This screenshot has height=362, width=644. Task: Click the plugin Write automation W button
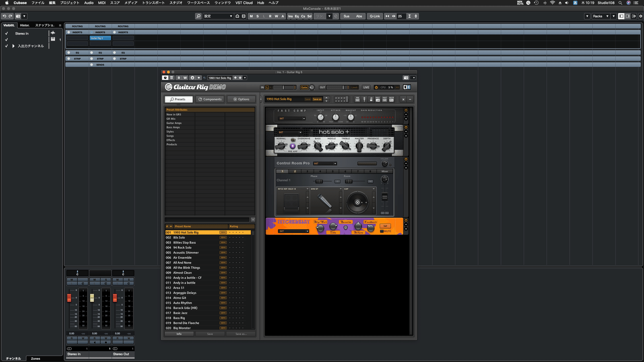click(x=185, y=78)
